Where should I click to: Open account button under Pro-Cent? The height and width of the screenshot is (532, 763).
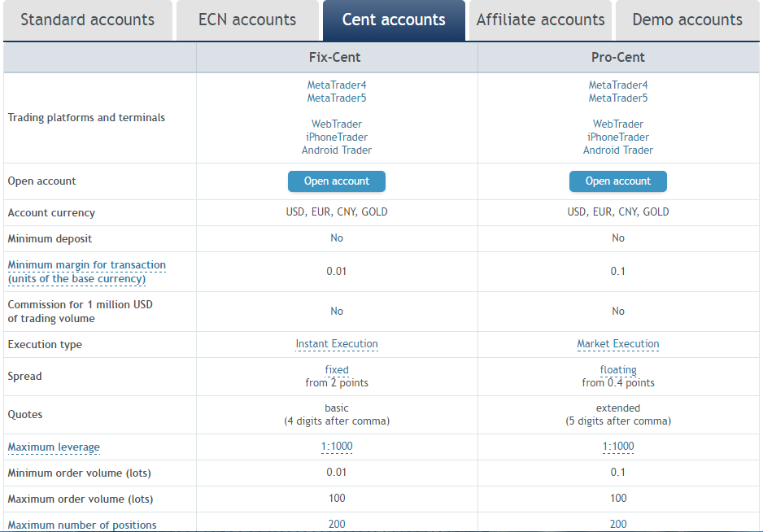(618, 181)
